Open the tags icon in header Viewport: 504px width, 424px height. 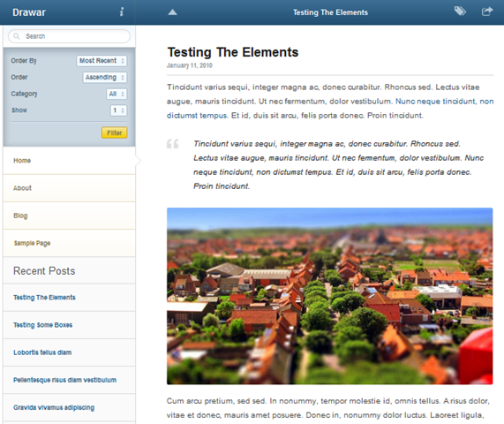[460, 11]
